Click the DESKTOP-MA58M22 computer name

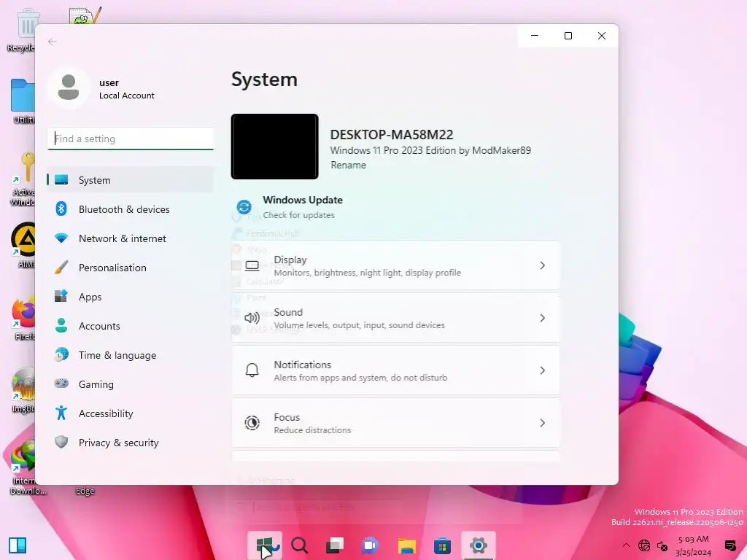[392, 135]
